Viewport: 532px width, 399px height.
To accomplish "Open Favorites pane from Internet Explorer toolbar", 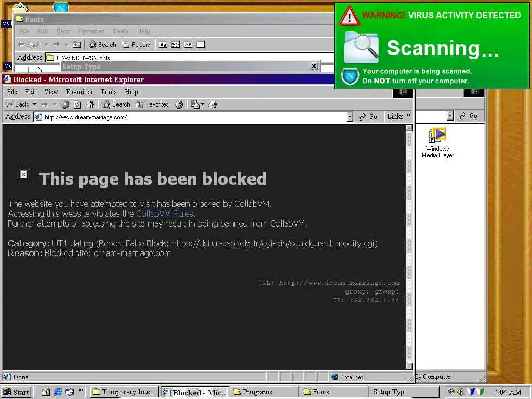I will pos(152,104).
